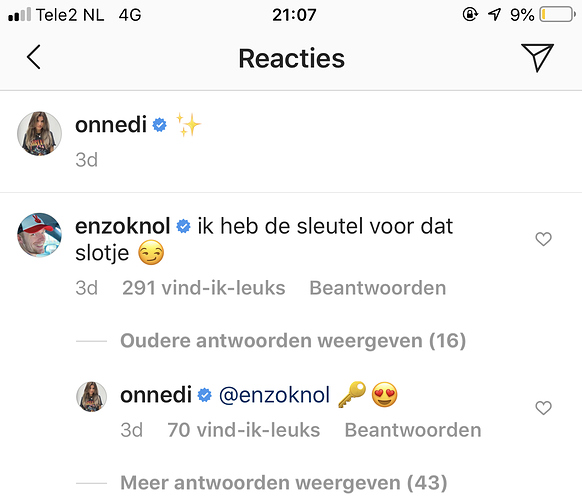Image resolution: width=582 pixels, height=500 pixels.
Task: Open the enzoknol username in comment
Action: pos(122,226)
